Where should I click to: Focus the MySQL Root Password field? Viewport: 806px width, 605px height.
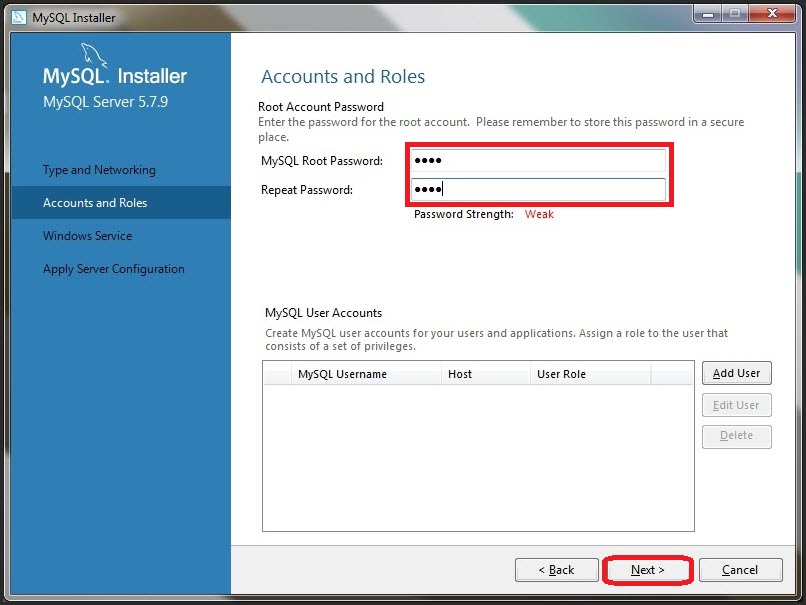click(x=538, y=160)
